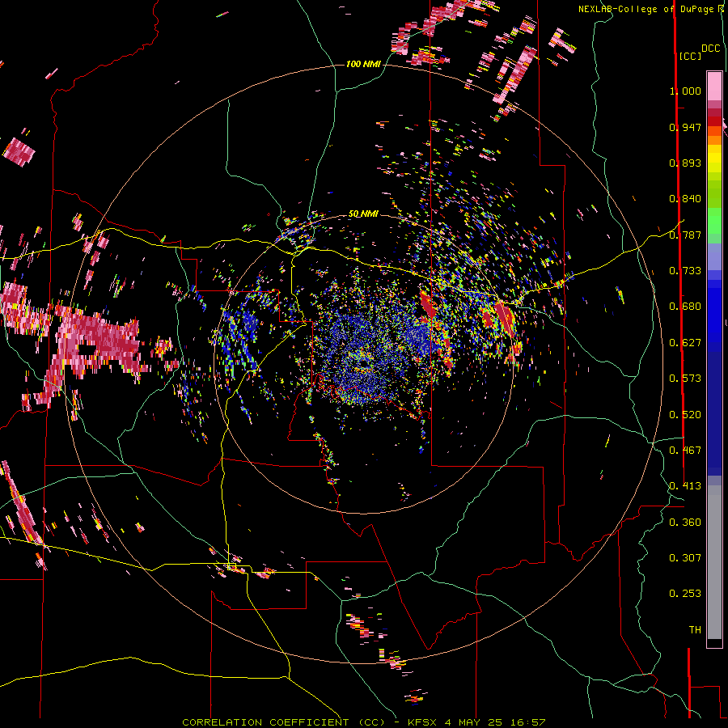Screen dimensions: 728x728
Task: Click the 0.893 scale value
Action: coord(685,163)
